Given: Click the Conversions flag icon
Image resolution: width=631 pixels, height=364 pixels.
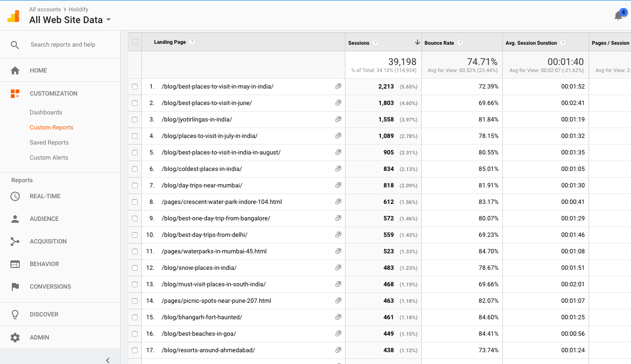Looking at the screenshot, I should (15, 287).
